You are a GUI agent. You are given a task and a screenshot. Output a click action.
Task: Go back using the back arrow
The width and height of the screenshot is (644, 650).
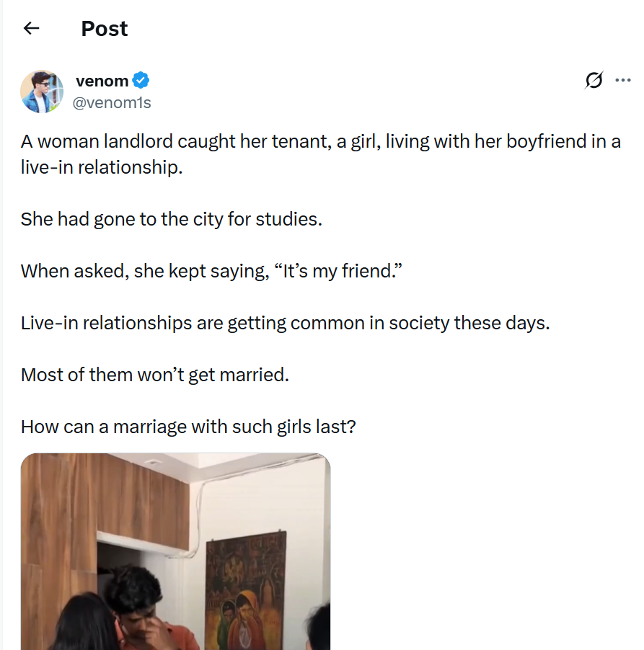pyautogui.click(x=31, y=29)
